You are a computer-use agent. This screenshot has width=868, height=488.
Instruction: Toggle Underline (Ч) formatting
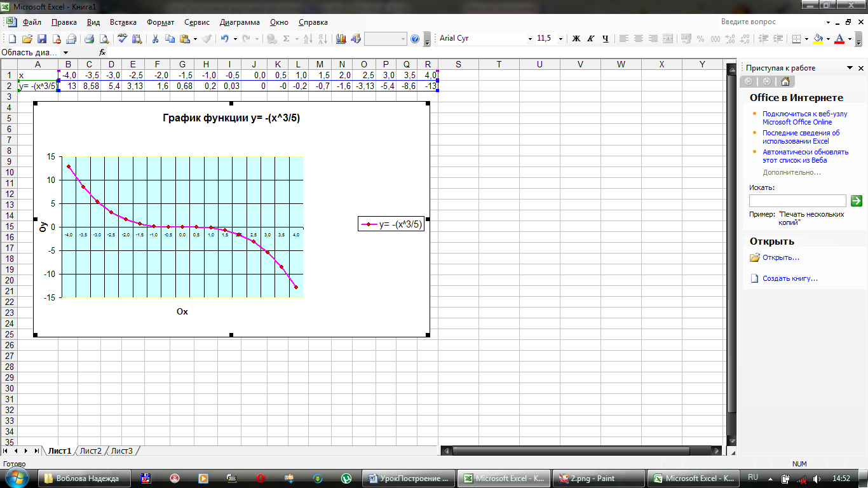(606, 39)
